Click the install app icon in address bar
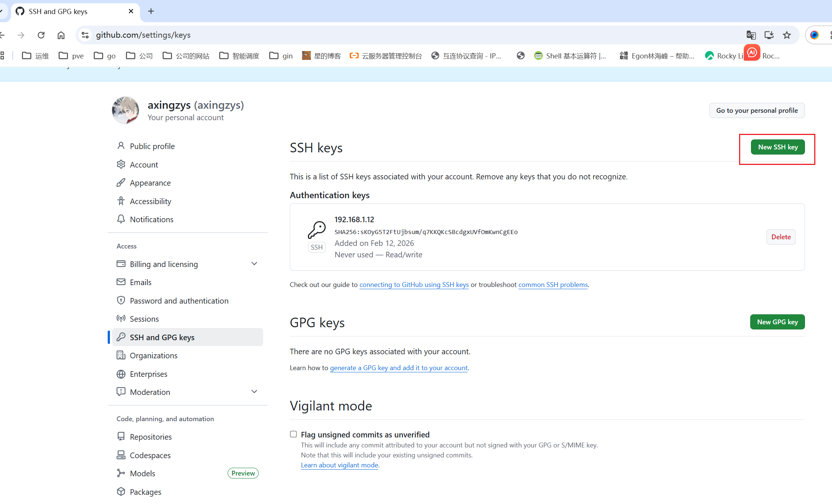 coord(769,35)
